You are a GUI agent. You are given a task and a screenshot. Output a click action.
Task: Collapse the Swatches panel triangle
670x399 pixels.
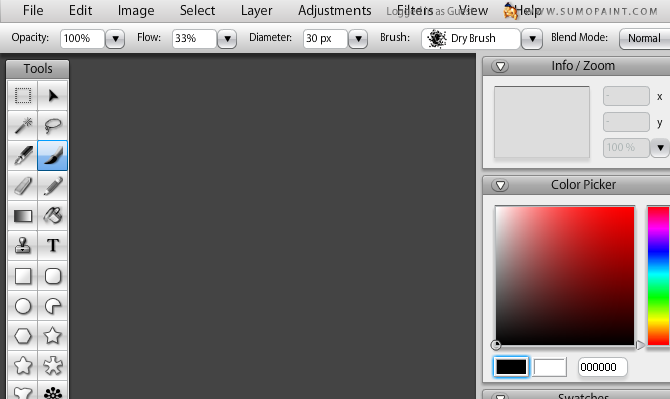coord(500,396)
